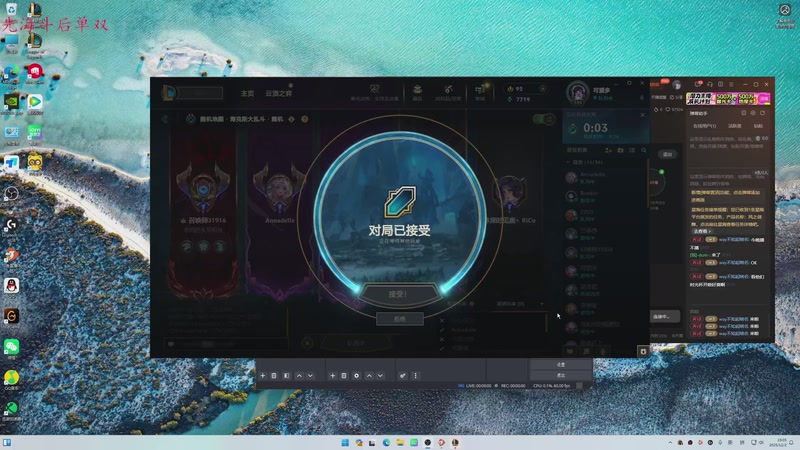800x450 pixels.
Task: Click OBS source properties gear icon
Action: 356,375
